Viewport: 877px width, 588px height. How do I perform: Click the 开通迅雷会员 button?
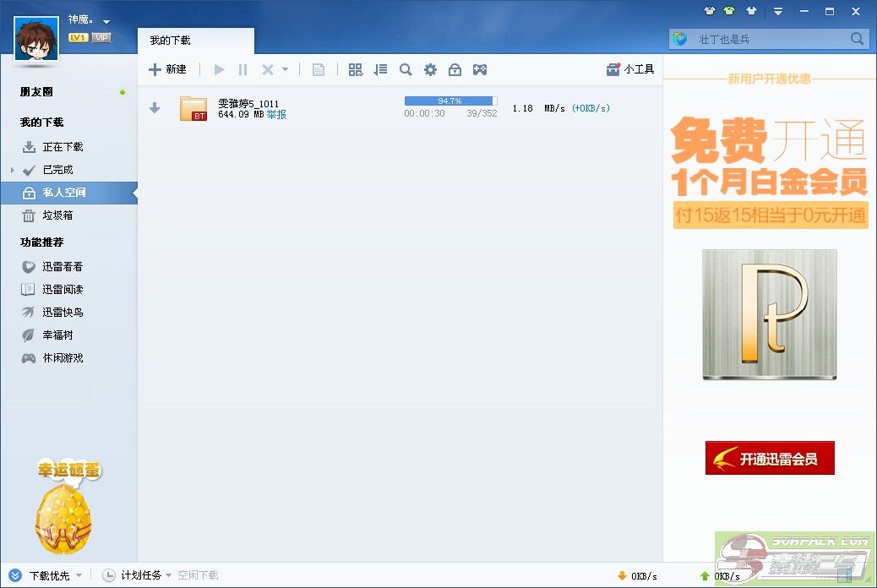click(x=770, y=458)
